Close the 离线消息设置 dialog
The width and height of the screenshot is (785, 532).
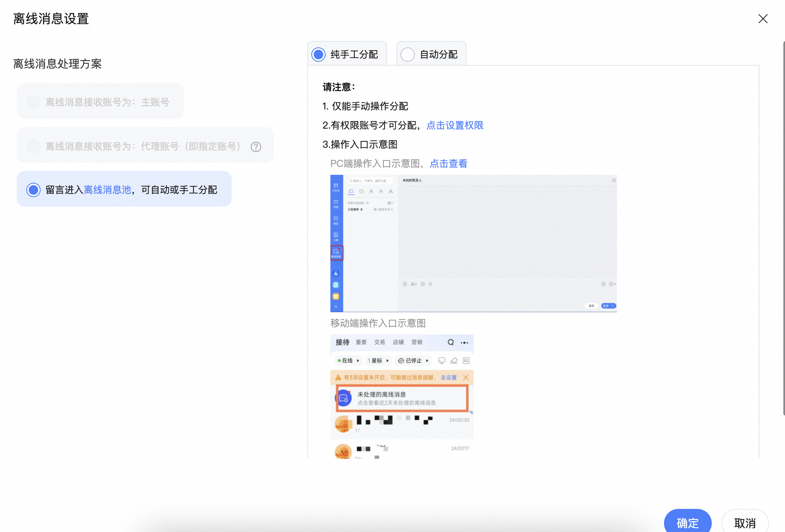click(x=763, y=19)
